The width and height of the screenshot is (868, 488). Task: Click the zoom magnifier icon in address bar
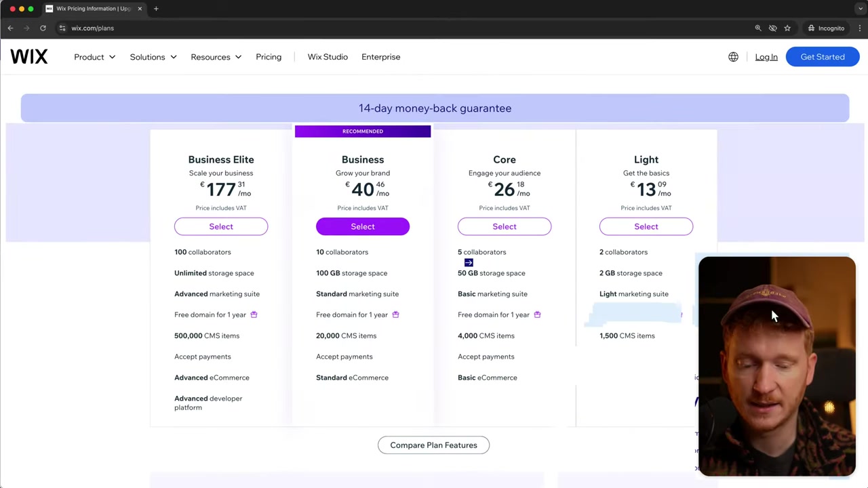[x=758, y=28]
